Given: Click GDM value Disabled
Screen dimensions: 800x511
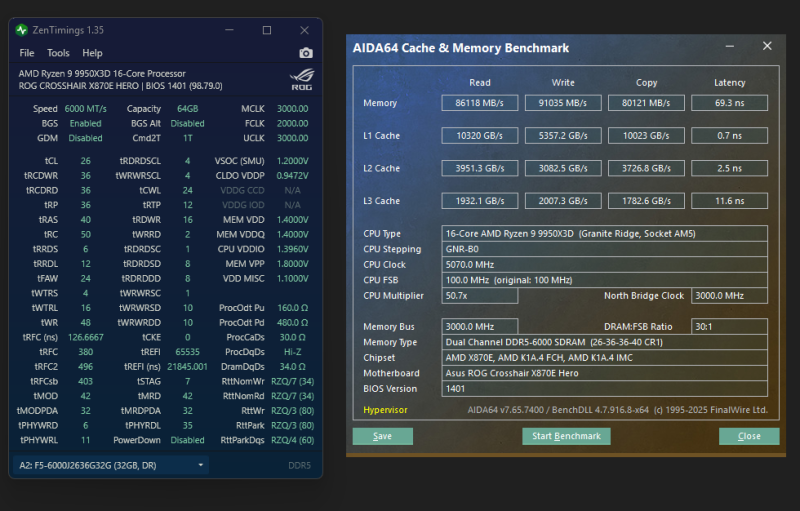Looking at the screenshot, I should pos(85,138).
